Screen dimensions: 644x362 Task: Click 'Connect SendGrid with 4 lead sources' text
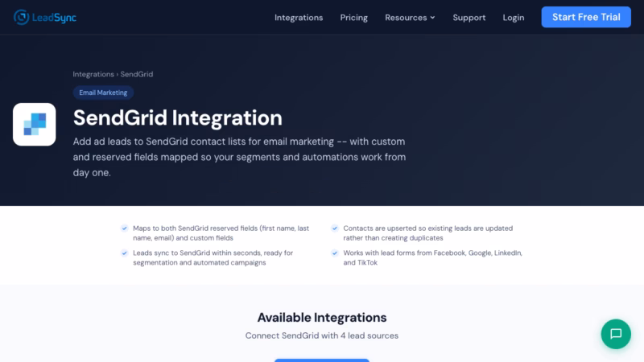[x=322, y=335]
